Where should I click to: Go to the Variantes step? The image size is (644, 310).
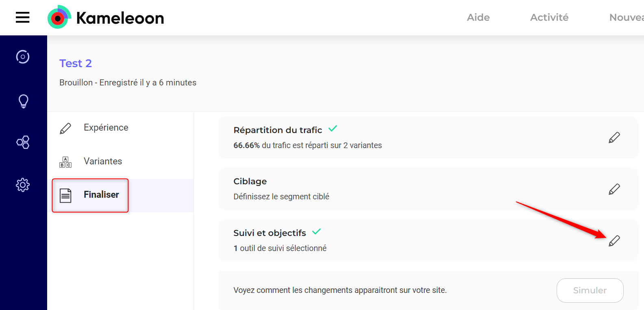103,162
